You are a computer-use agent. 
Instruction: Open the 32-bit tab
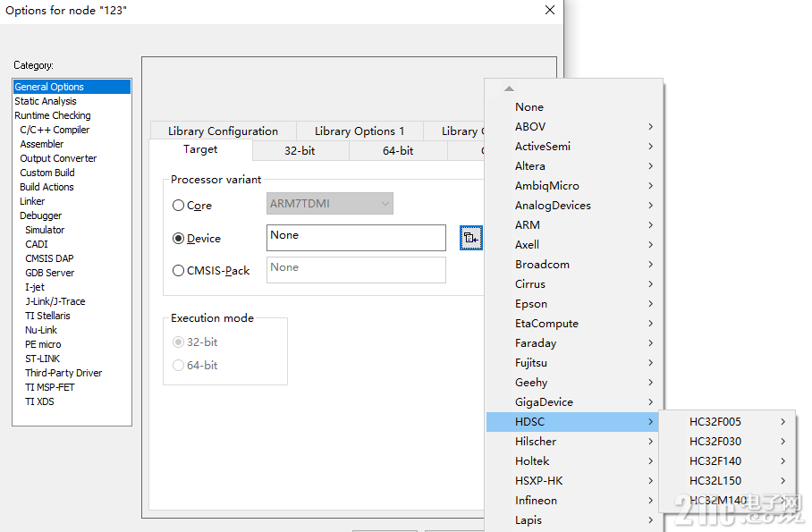click(300, 151)
